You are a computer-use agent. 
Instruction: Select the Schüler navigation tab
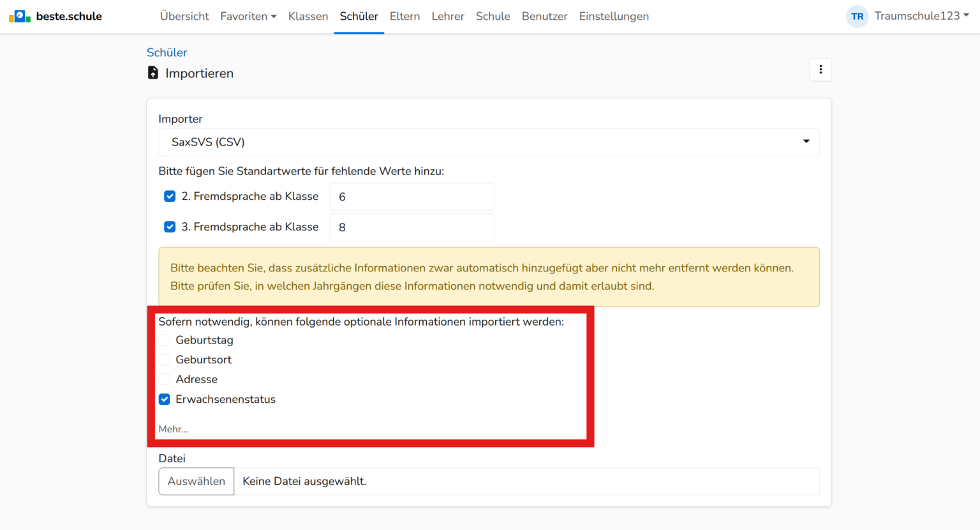[359, 17]
